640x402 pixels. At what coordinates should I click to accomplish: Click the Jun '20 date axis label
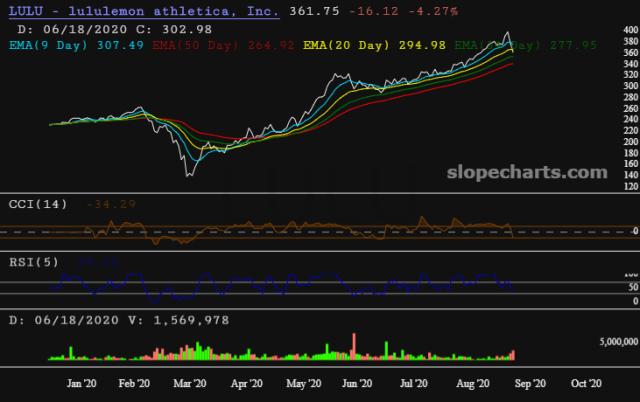357,383
